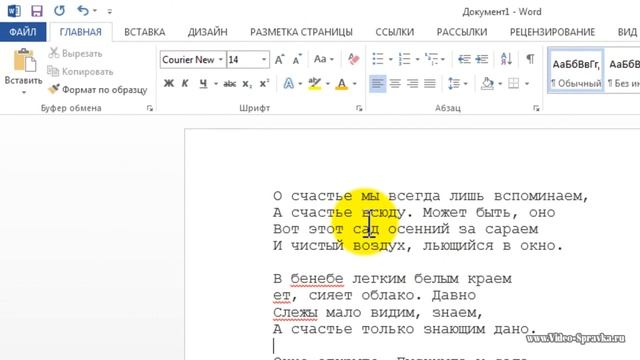Screen dimensions: 640x360
Task: Click the Word application icon
Action: point(14,11)
